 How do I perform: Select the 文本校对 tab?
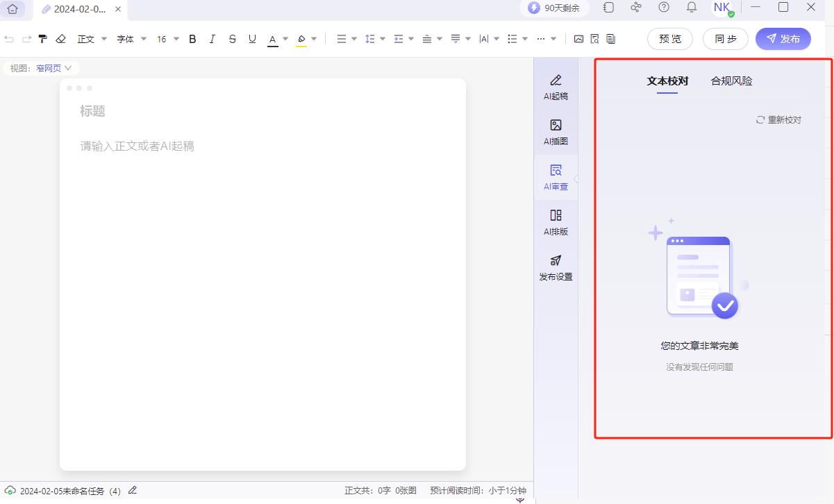click(x=667, y=81)
